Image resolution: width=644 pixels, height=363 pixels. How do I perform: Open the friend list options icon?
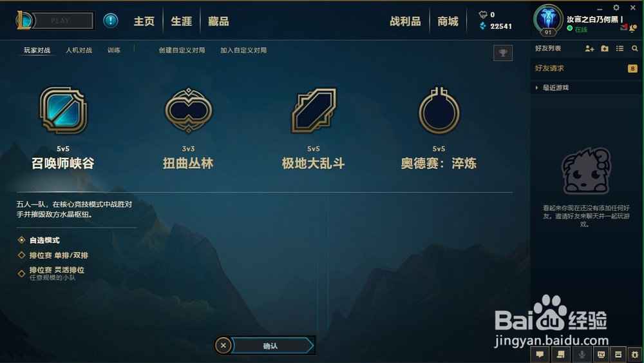[x=620, y=48]
